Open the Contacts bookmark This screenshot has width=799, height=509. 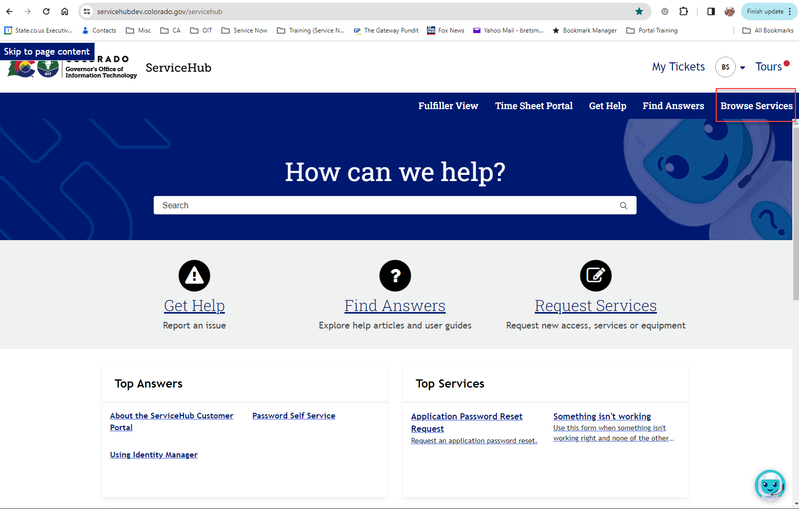click(x=99, y=31)
